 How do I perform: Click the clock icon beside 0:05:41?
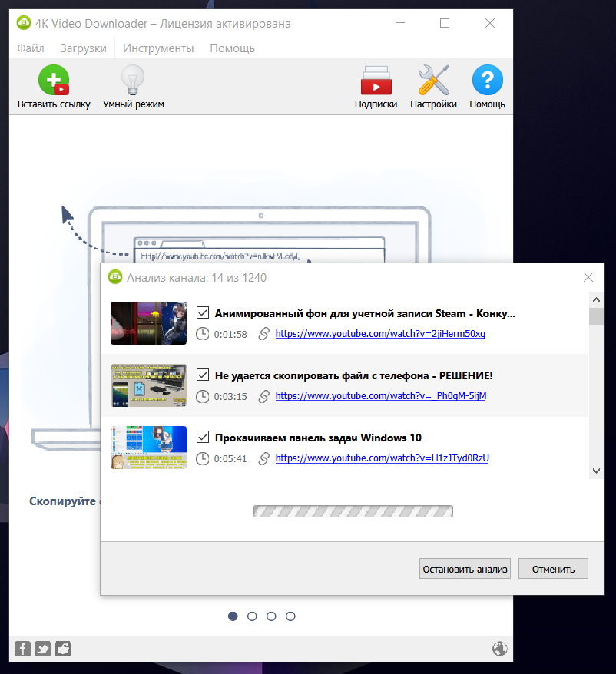click(x=203, y=458)
